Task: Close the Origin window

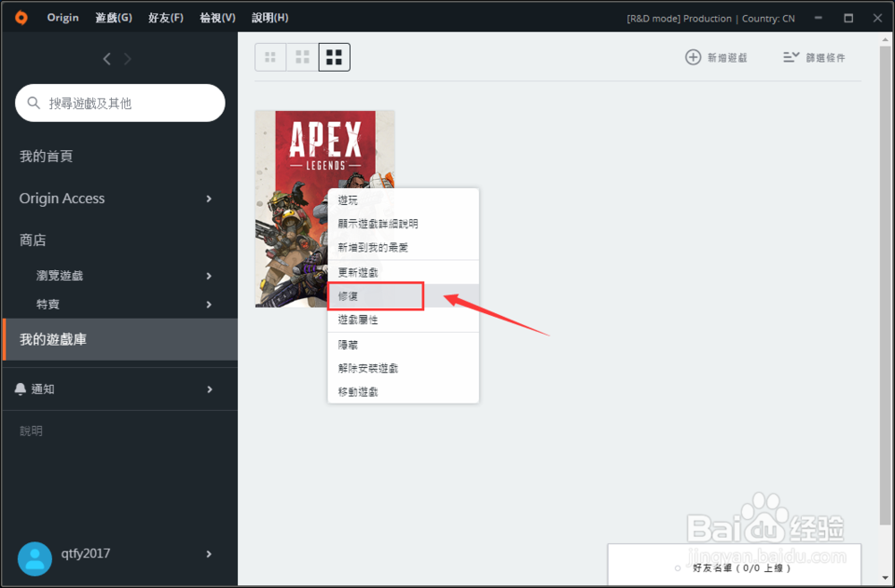Action: 877,18
